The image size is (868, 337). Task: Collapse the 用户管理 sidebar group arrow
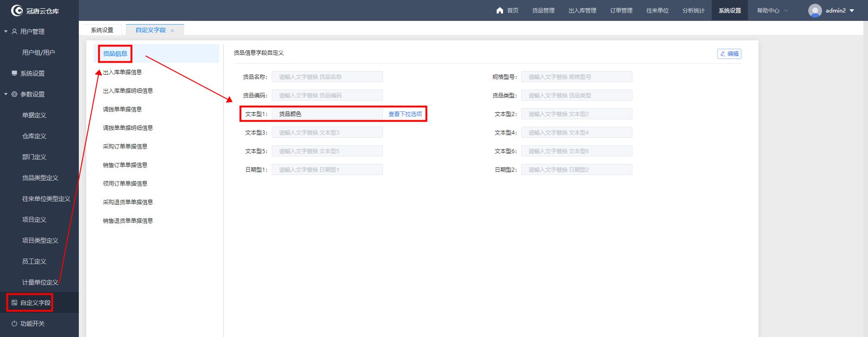pyautogui.click(x=6, y=32)
